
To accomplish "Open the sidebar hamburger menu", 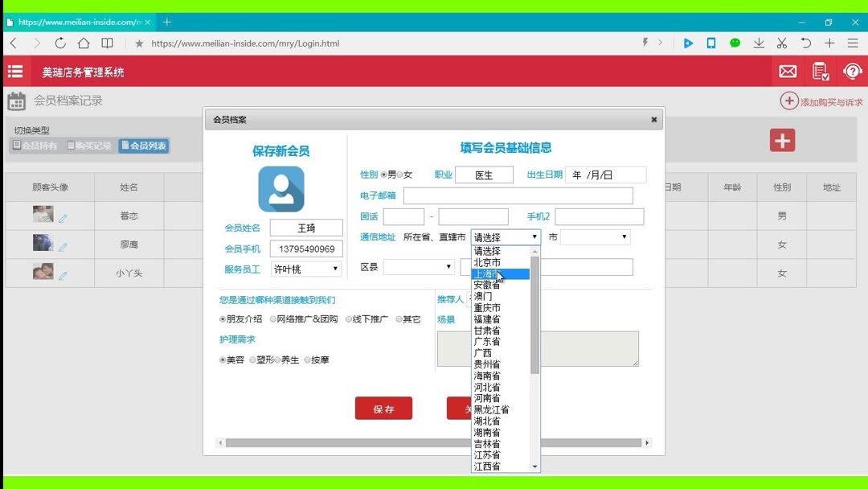I will (x=14, y=72).
